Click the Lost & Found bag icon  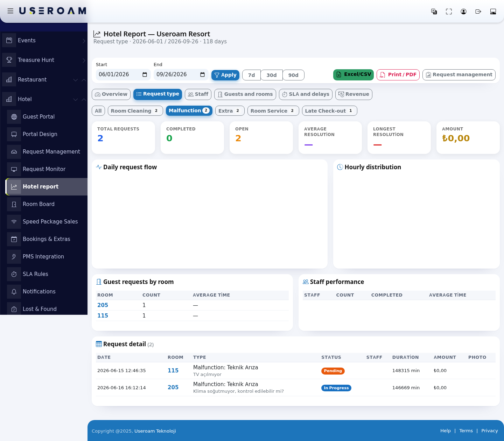pyautogui.click(x=14, y=309)
